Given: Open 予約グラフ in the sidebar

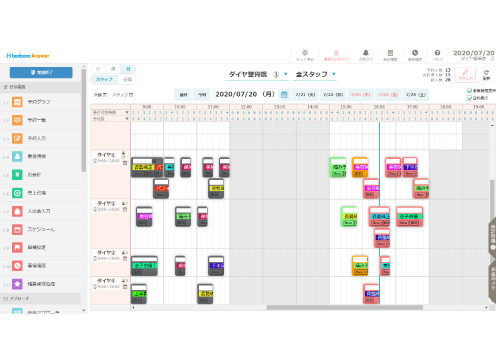Looking at the screenshot, I should click(40, 102).
